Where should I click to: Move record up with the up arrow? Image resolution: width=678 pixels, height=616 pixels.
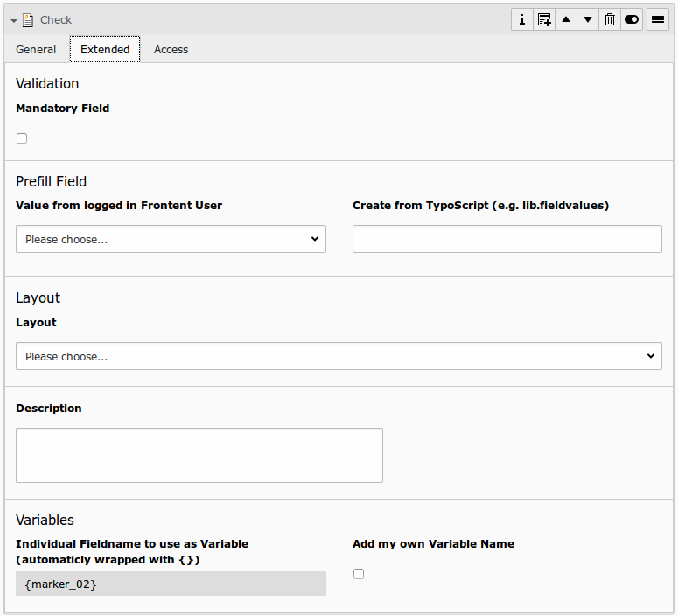click(566, 19)
